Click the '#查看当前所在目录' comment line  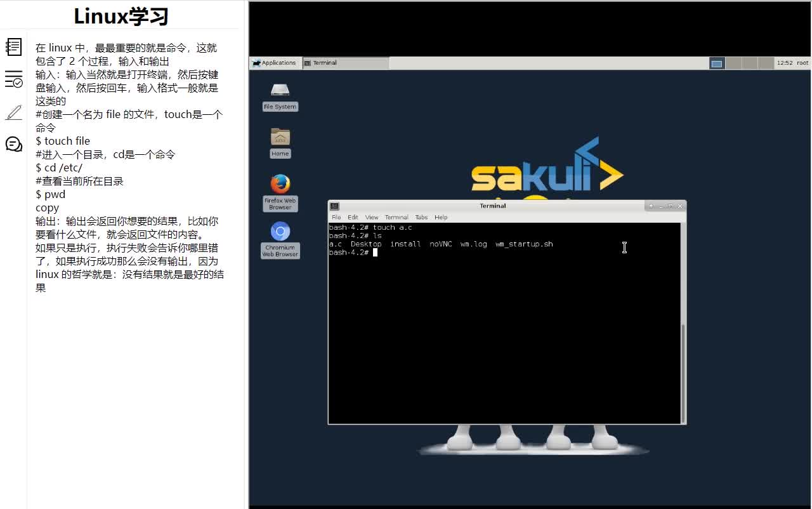click(79, 181)
